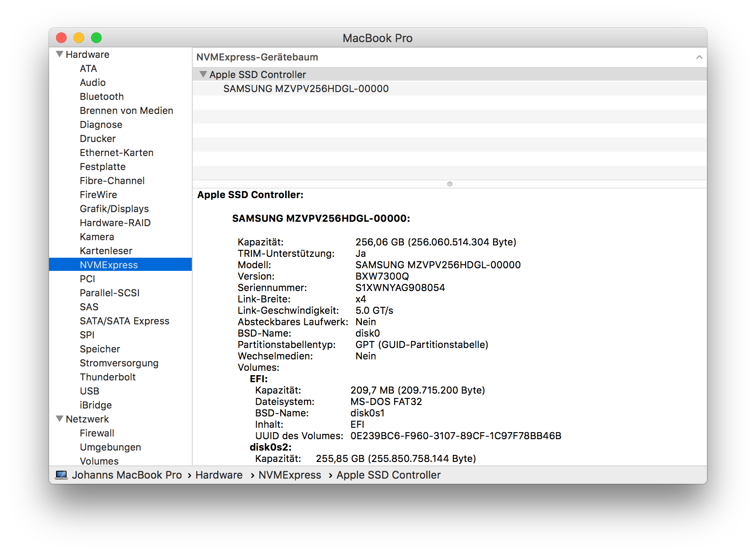This screenshot has height=554, width=756.
Task: Click the disk0s2 volume heading
Action: point(271,447)
